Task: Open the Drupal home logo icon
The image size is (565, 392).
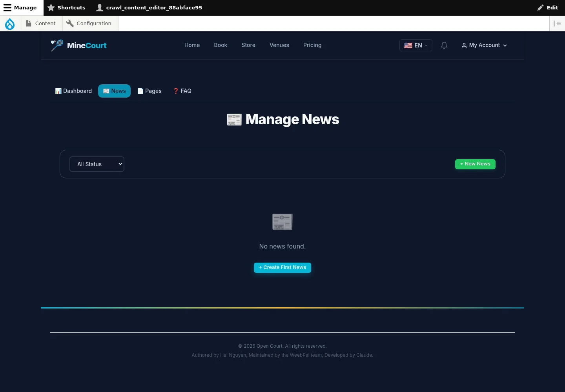Action: [10, 24]
